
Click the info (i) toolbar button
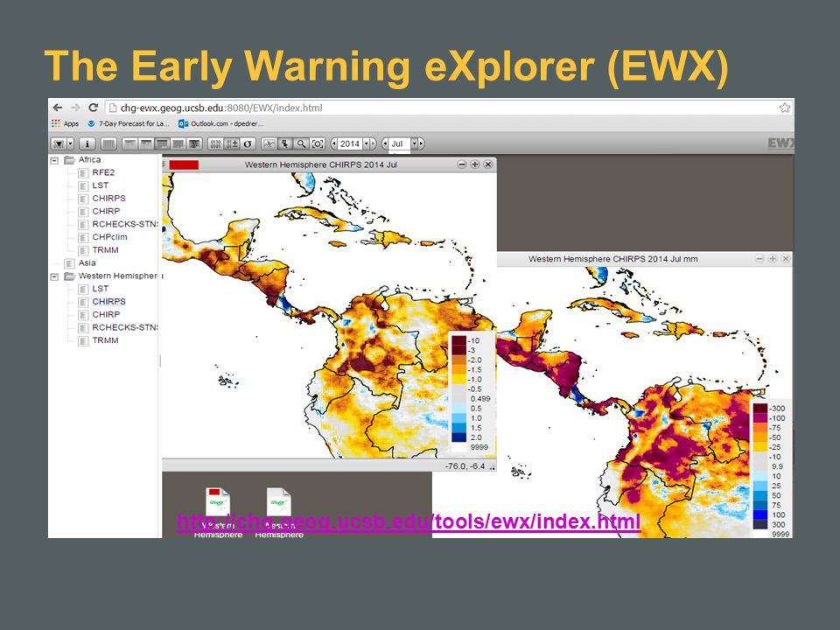click(x=87, y=143)
